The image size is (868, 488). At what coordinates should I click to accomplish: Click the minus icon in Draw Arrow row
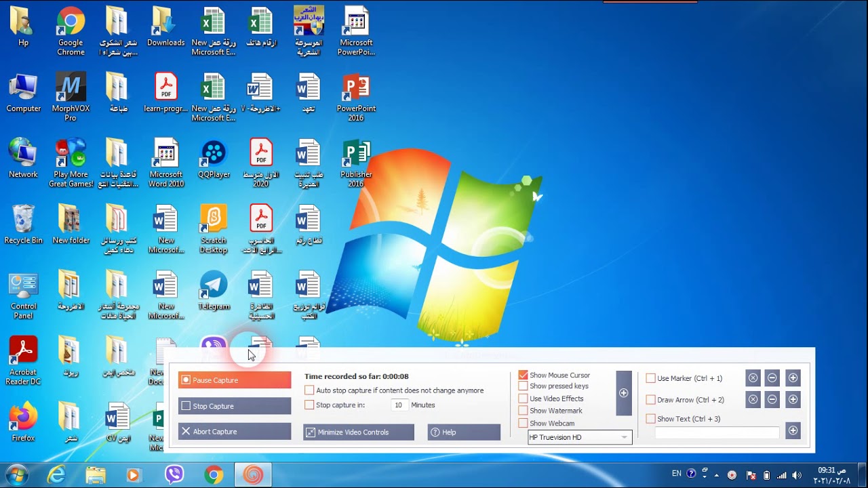(x=772, y=400)
